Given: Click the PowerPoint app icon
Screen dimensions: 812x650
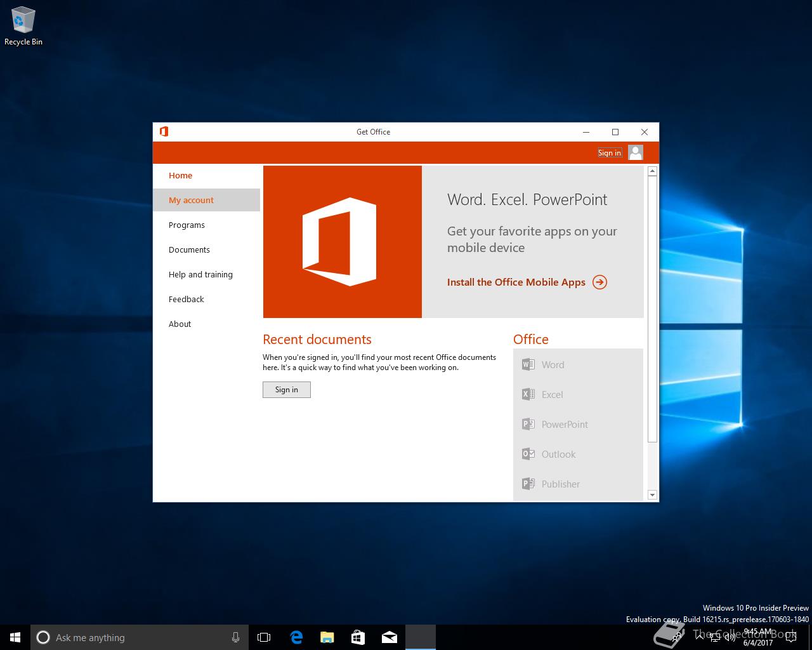Looking at the screenshot, I should [528, 424].
